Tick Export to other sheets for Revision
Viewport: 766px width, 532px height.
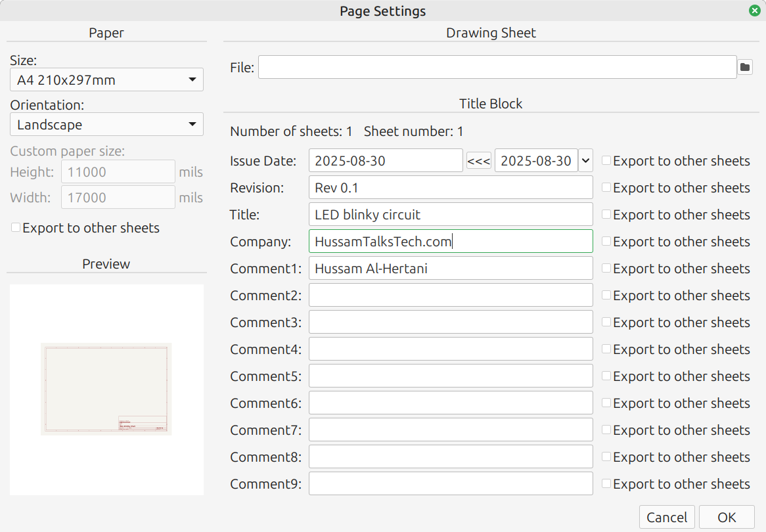tap(606, 188)
